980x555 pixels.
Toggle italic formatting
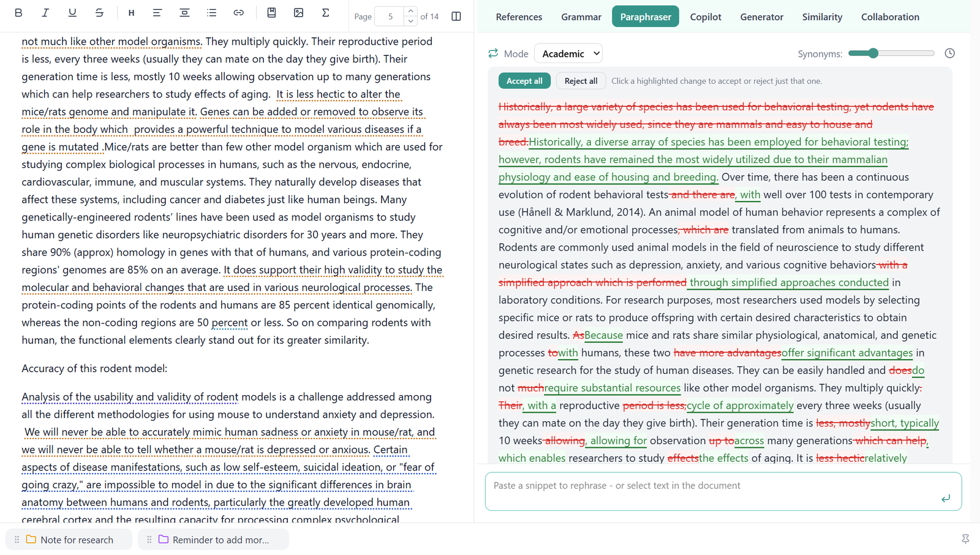click(x=45, y=13)
